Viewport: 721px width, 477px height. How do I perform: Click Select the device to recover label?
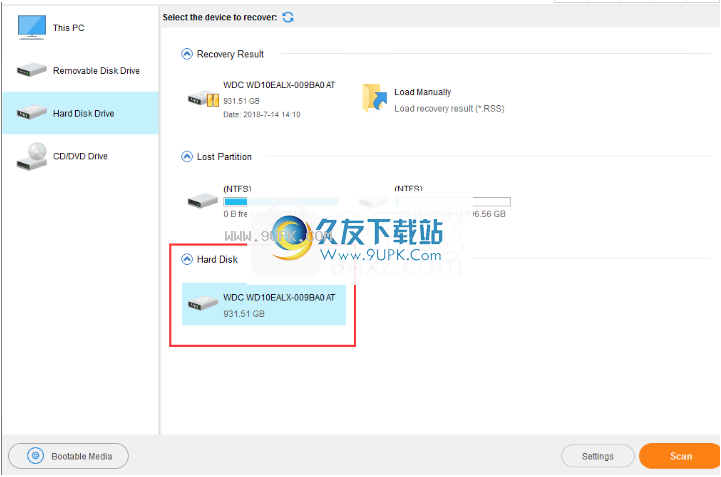click(220, 17)
